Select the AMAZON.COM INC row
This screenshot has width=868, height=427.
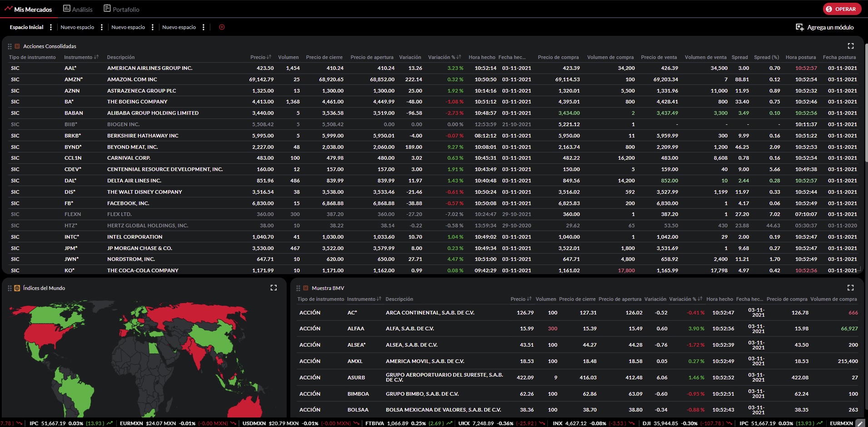pyautogui.click(x=132, y=79)
